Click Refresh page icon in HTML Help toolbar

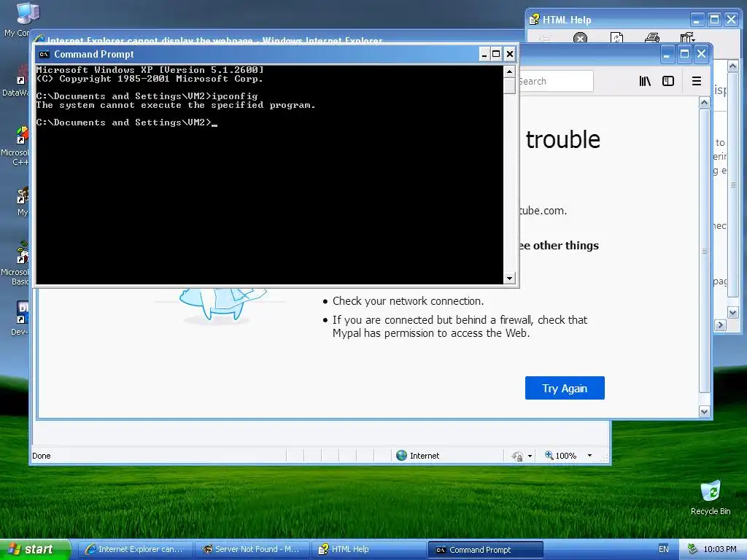(616, 38)
